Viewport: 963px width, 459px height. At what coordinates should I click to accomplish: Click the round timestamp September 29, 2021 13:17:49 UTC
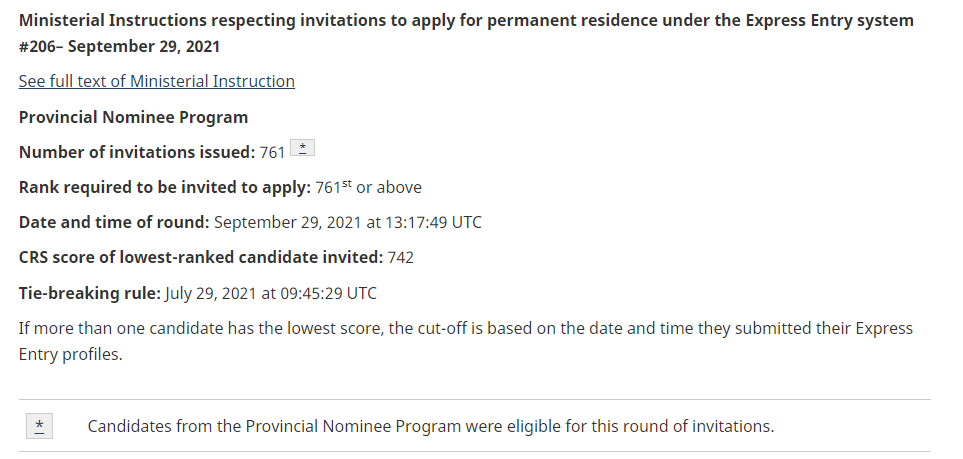pyautogui.click(x=348, y=222)
